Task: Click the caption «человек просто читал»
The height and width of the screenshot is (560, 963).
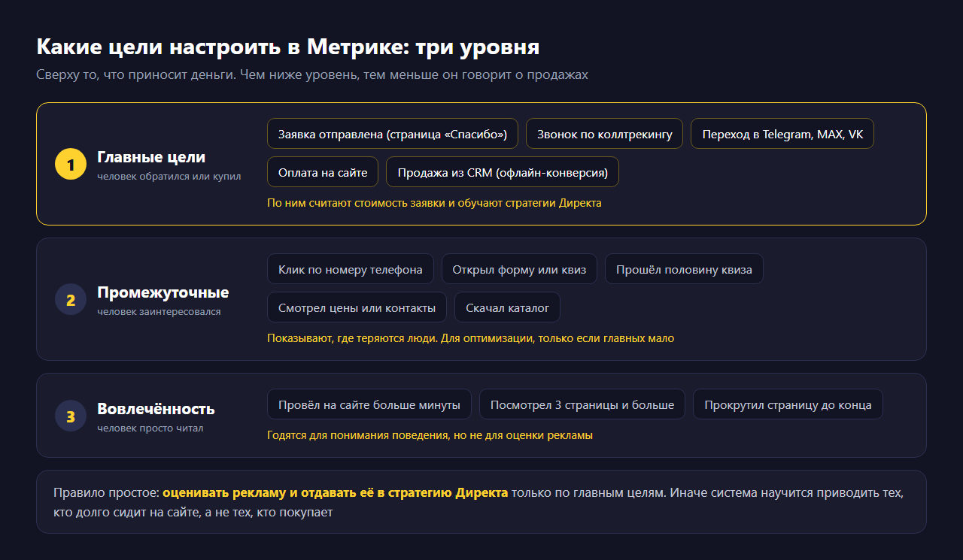Action: tap(150, 428)
